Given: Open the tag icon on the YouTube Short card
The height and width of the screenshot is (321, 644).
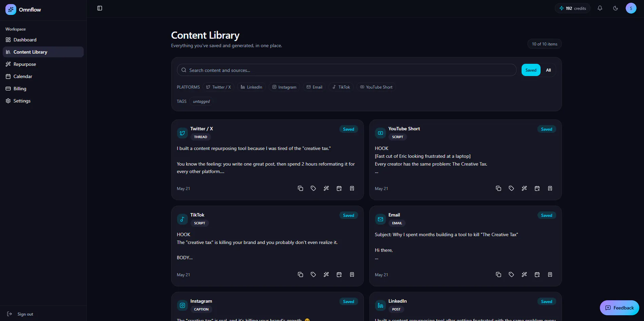Looking at the screenshot, I should [511, 188].
